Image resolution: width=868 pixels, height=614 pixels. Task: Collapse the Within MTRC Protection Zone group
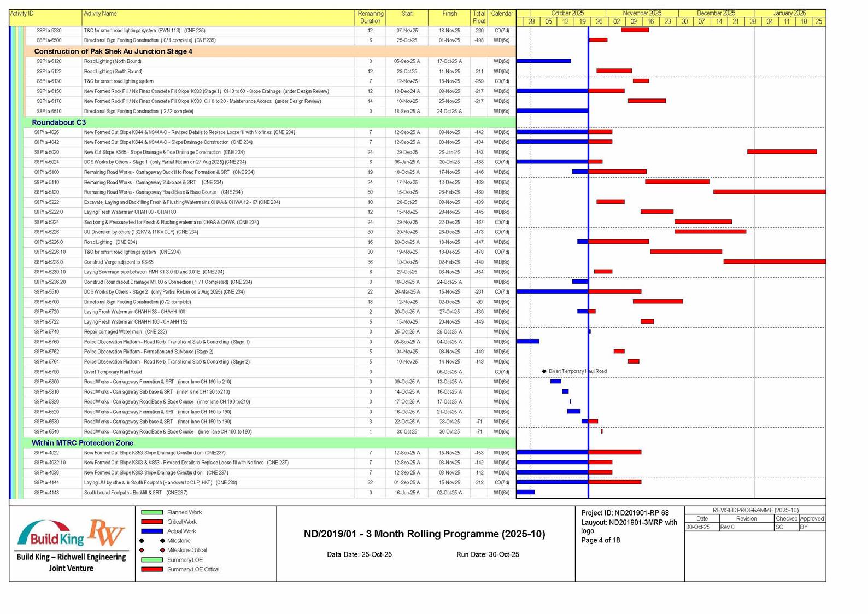point(82,443)
